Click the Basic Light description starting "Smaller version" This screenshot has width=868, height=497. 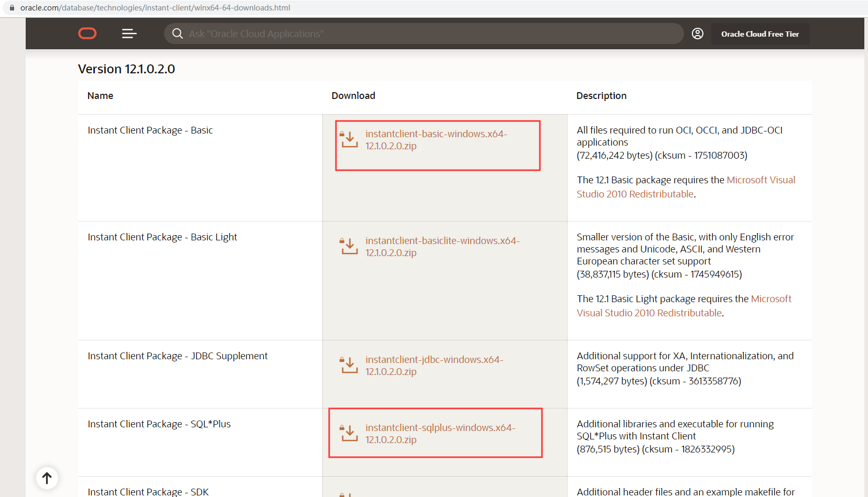[685, 249]
